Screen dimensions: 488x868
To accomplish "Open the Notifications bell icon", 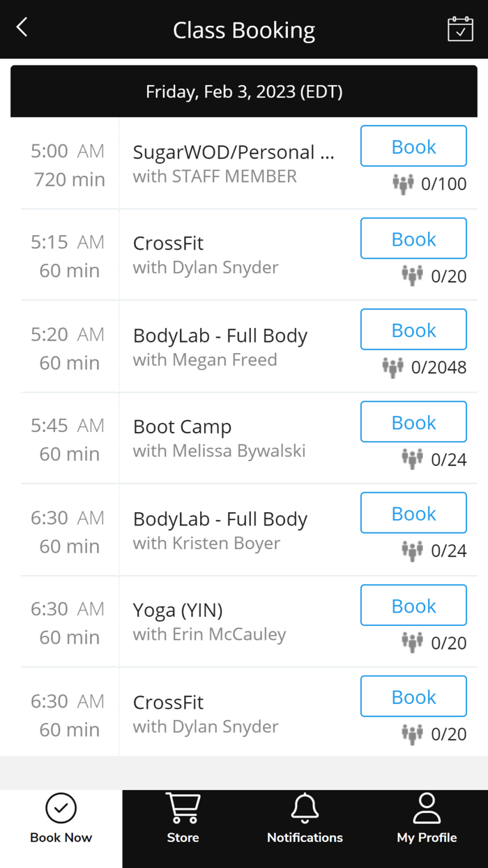I will pyautogui.click(x=305, y=808).
